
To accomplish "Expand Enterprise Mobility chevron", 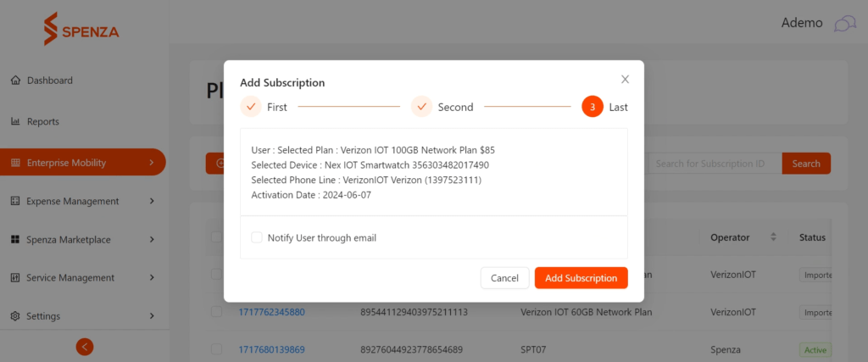I will (x=152, y=163).
